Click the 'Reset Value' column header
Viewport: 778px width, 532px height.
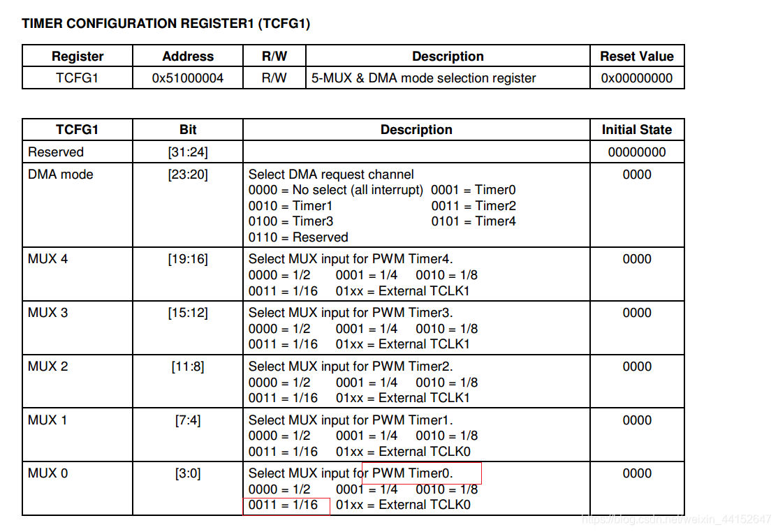coord(637,56)
